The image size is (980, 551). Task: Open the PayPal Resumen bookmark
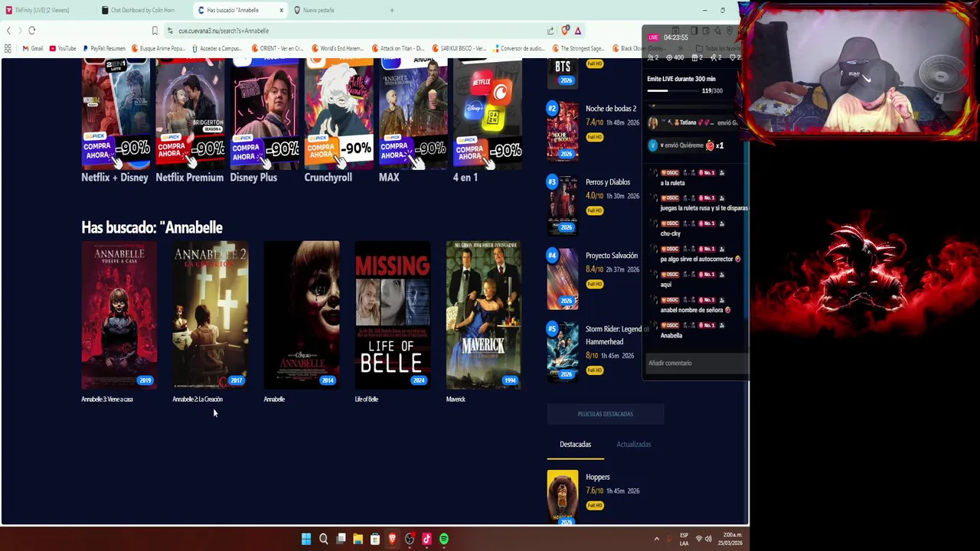104,48
